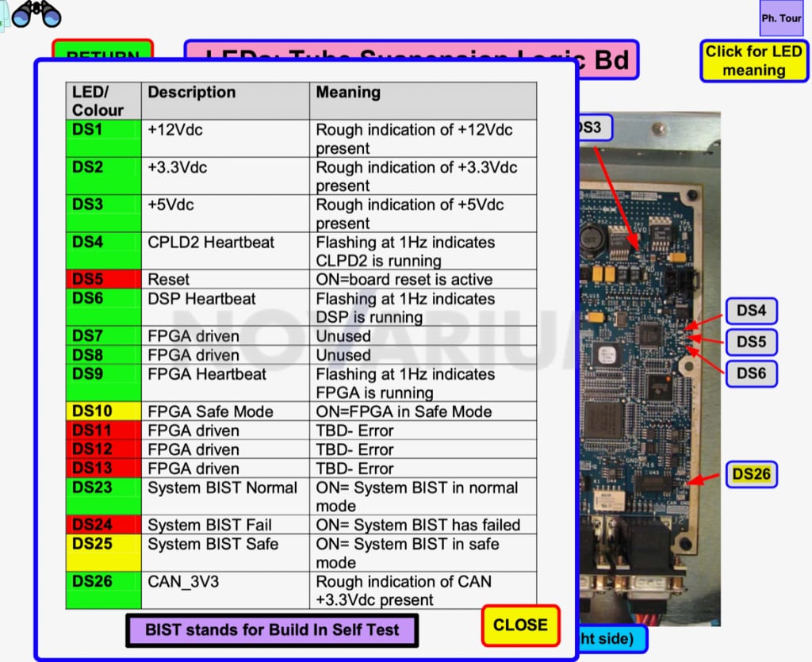Select the DS4 label on board photo
Viewport: 812px width, 662px height.
click(752, 311)
